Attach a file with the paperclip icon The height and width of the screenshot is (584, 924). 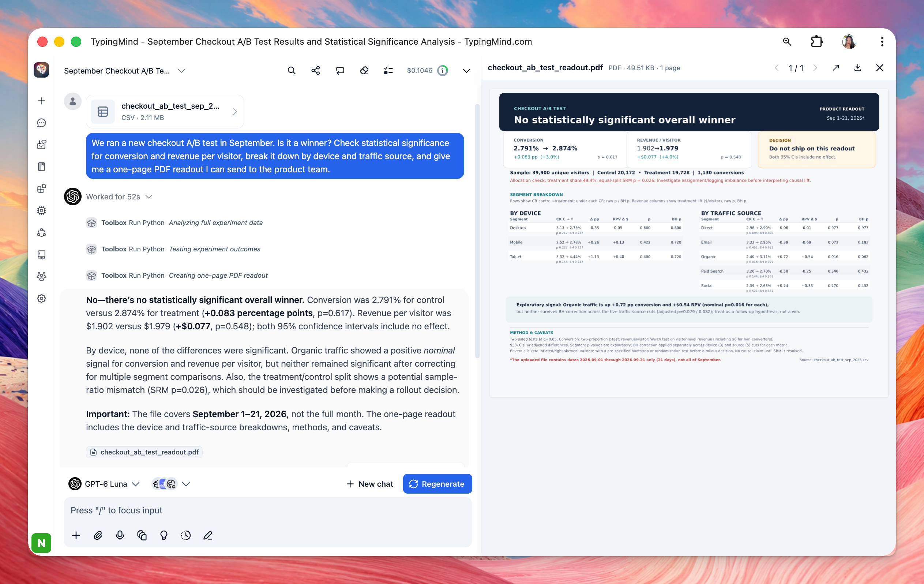point(98,535)
